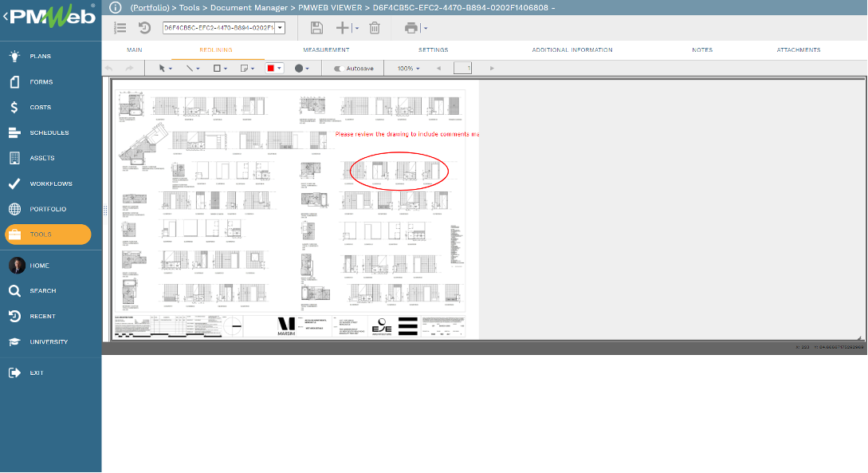868x473 pixels.
Task: Expand the line tool dropdown arrow
Action: coord(198,69)
